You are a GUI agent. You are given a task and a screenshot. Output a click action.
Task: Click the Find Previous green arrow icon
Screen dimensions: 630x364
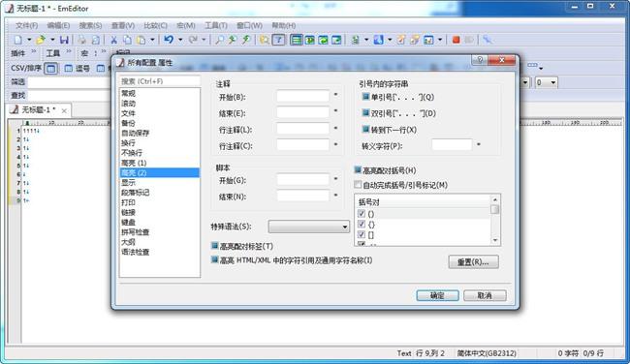click(x=246, y=40)
